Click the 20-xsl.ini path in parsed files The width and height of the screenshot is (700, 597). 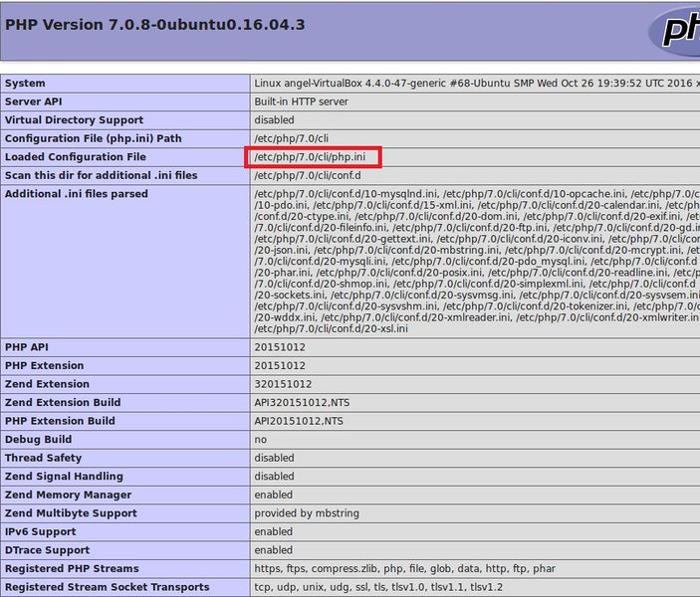(x=331, y=328)
